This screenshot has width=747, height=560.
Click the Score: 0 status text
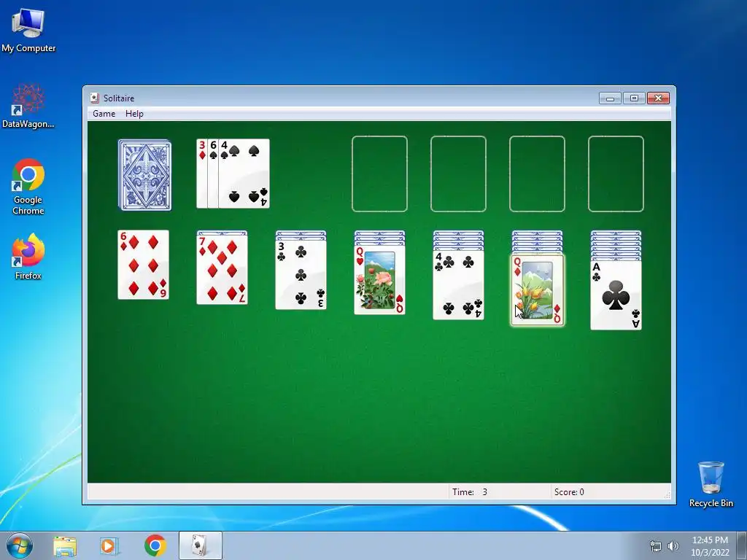tap(569, 492)
